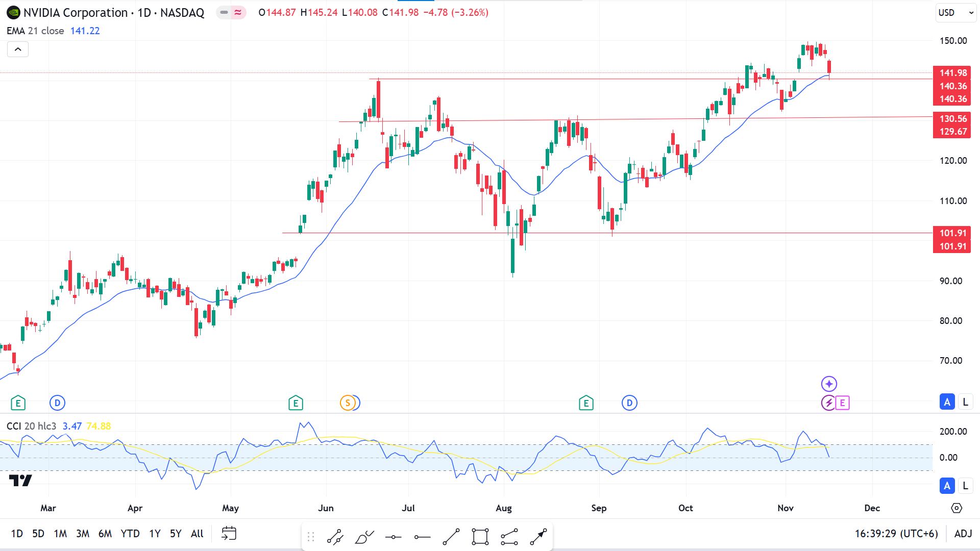Click the CCI 20 hlc3 indicator label

(31, 426)
